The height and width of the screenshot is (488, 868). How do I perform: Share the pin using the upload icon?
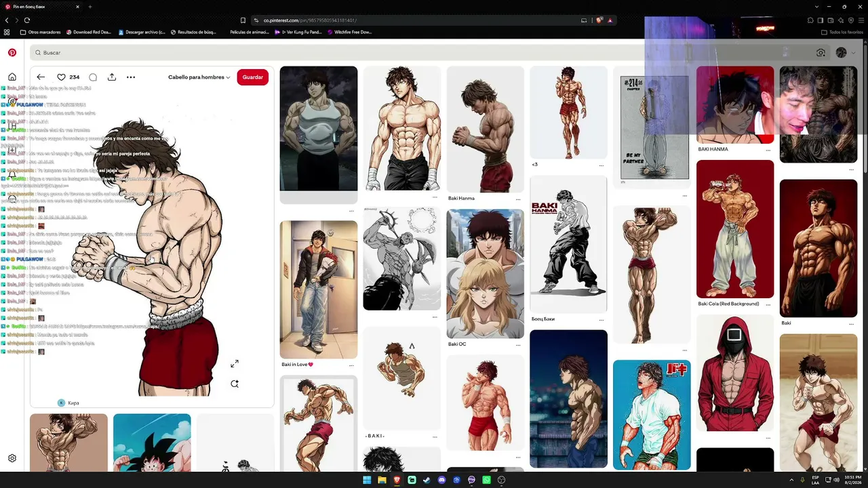point(112,77)
